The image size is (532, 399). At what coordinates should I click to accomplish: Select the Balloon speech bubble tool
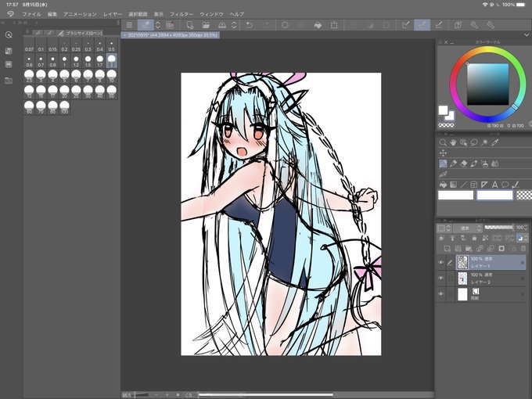pos(505,185)
